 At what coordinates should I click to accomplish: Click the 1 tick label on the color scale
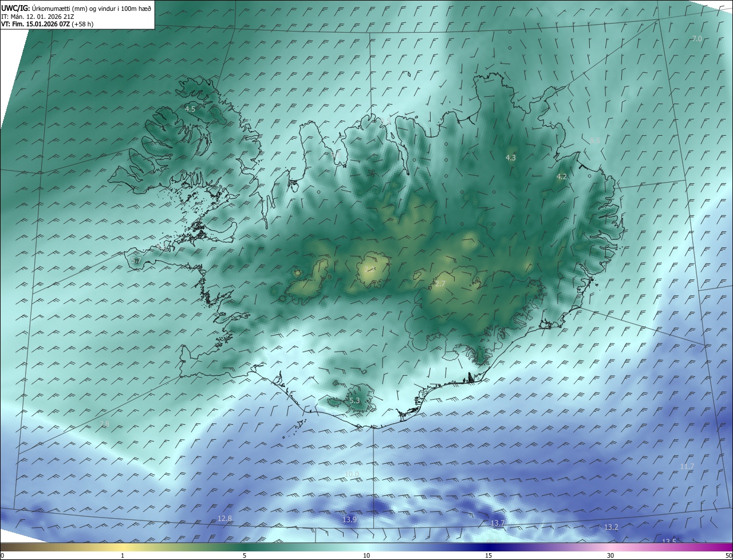tap(123, 555)
